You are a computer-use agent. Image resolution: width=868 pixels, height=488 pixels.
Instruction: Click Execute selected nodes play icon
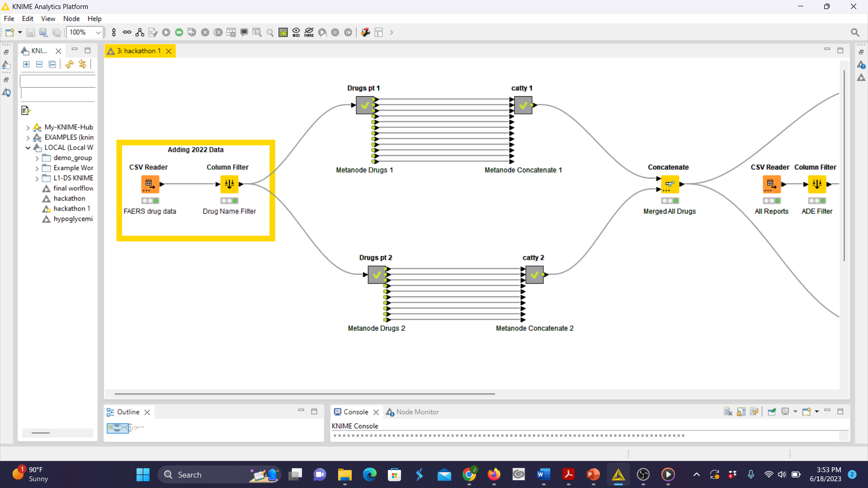[x=166, y=33]
